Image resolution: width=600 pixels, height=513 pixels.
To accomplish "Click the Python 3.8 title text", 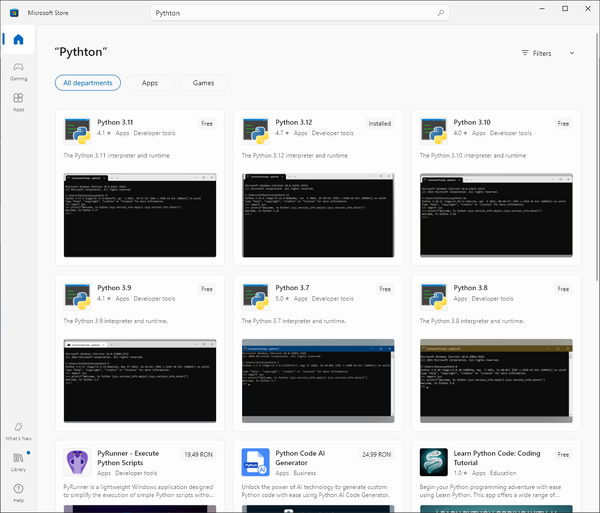I will click(470, 288).
